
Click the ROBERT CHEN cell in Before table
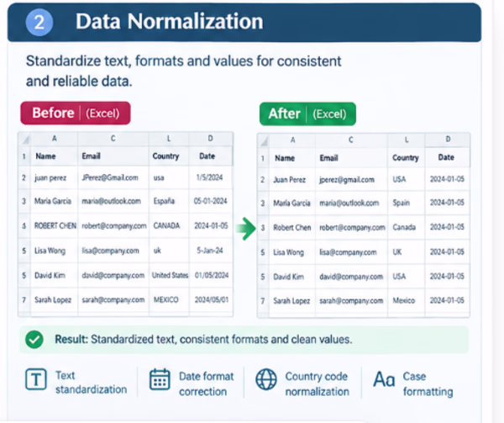55,226
